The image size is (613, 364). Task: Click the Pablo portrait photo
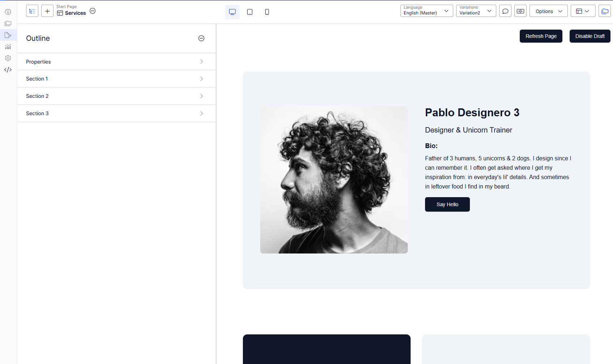(x=334, y=180)
